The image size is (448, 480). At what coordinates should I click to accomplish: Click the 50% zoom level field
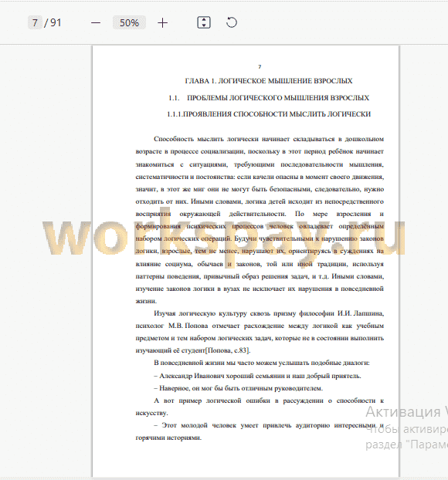point(129,22)
